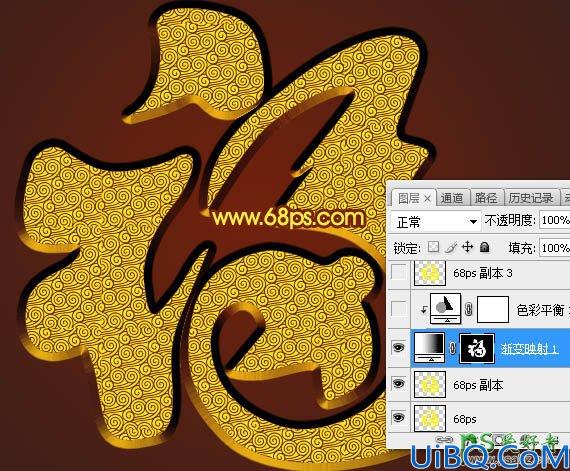The image size is (570, 471).
Task: Hide the 68ps layer
Action: 399,418
